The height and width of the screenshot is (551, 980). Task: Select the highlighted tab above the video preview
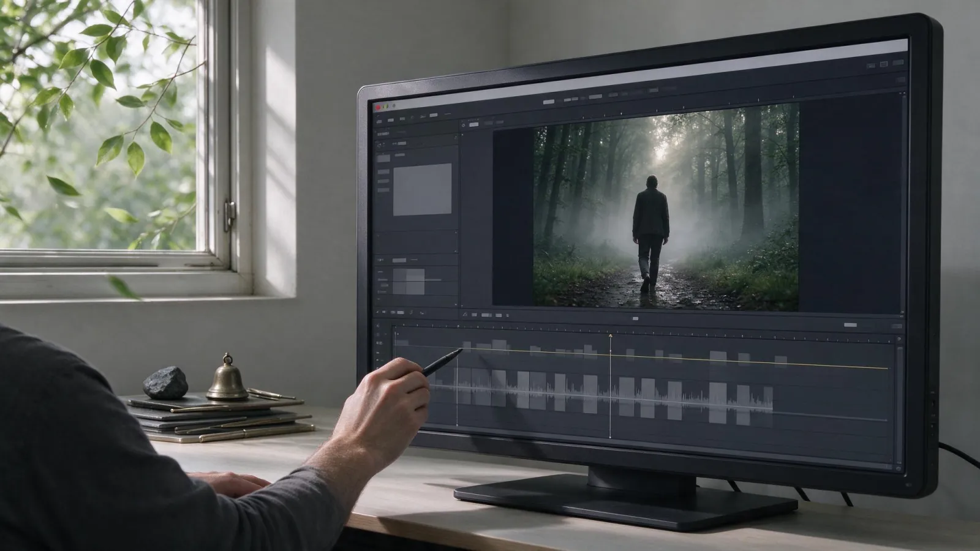(473, 124)
